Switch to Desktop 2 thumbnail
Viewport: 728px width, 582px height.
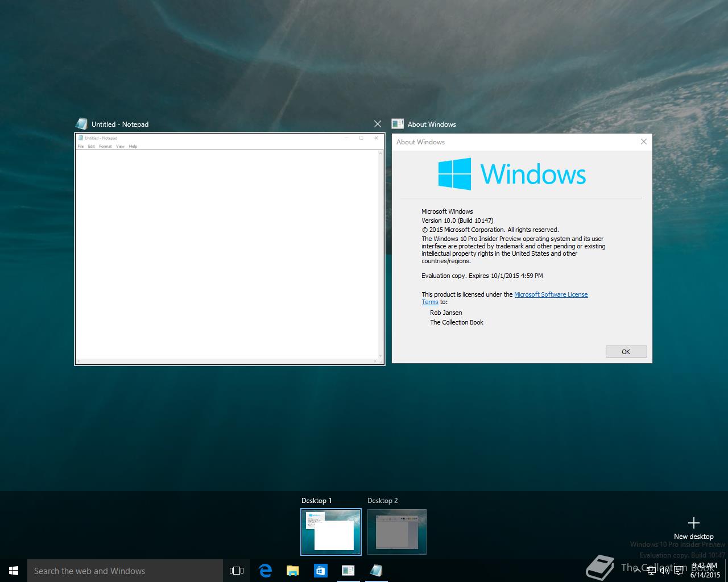click(397, 532)
